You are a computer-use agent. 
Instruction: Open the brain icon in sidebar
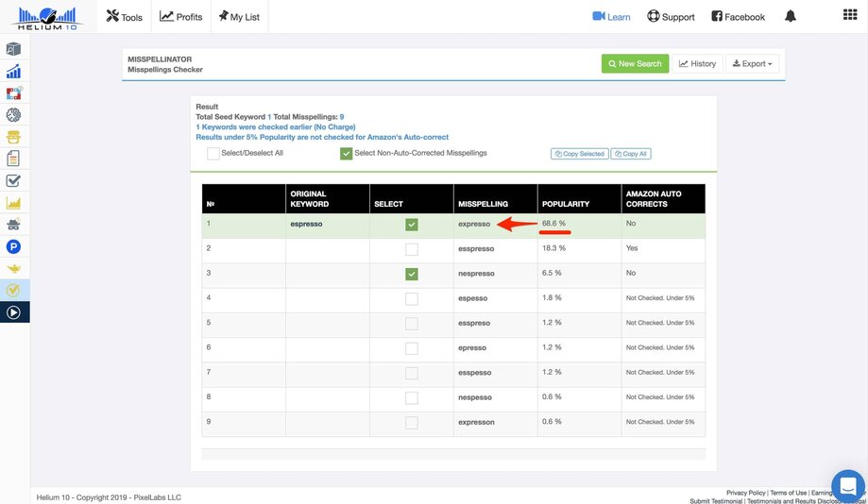coord(13,115)
